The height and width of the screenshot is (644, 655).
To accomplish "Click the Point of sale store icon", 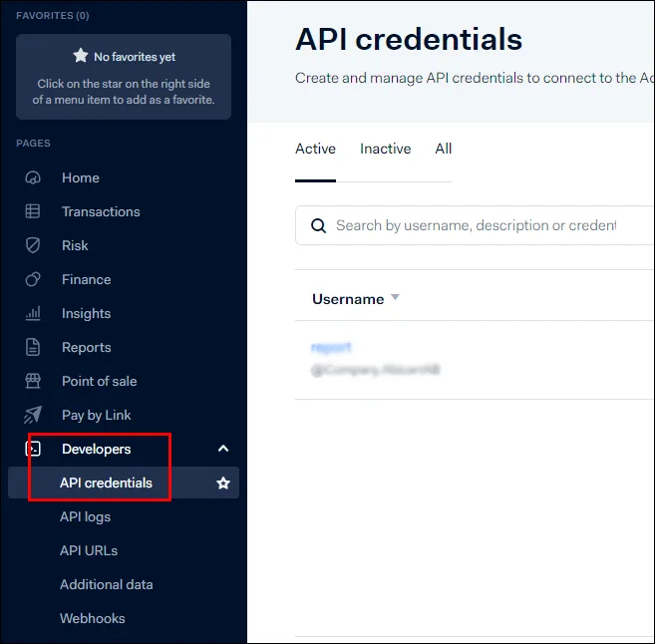I will pos(33,381).
